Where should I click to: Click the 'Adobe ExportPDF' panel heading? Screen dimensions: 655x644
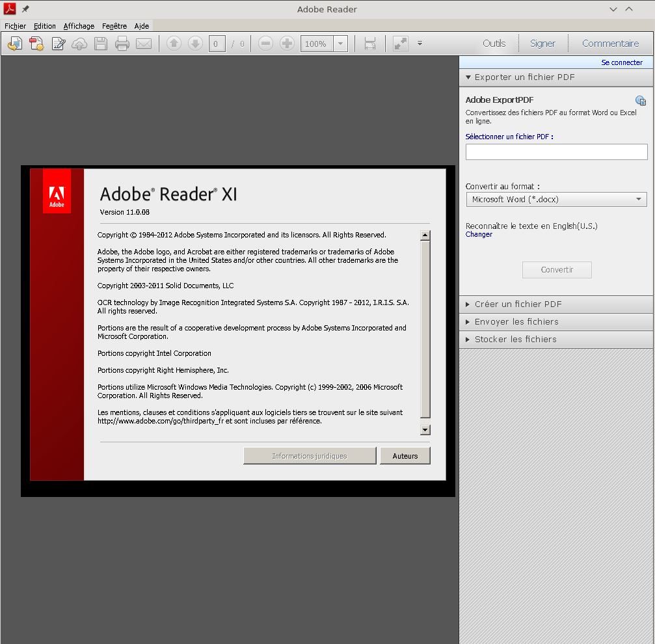pyautogui.click(x=499, y=100)
